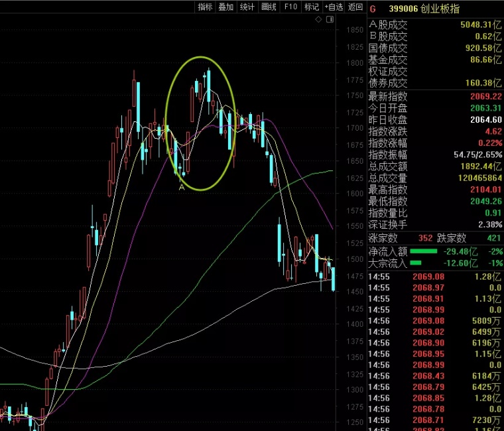Screen dimensions: 504x431
Task: Click the diamond icon above chart
Action: coord(318,20)
